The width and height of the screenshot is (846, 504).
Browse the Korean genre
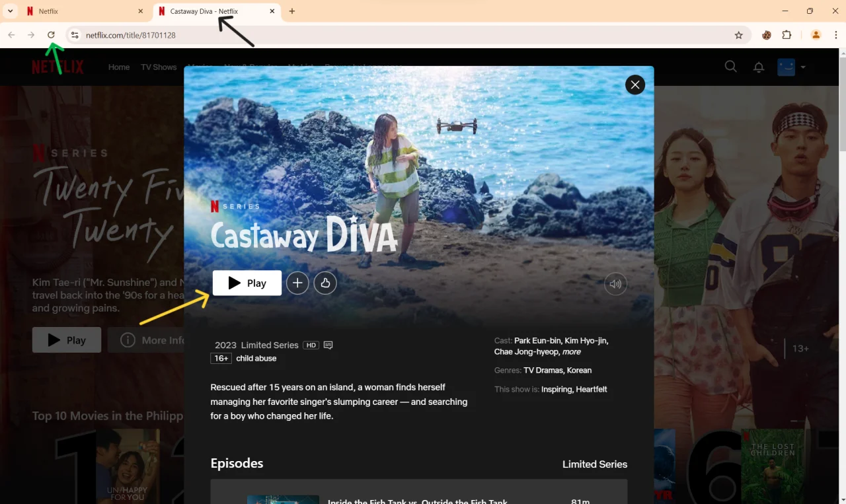[x=579, y=371]
